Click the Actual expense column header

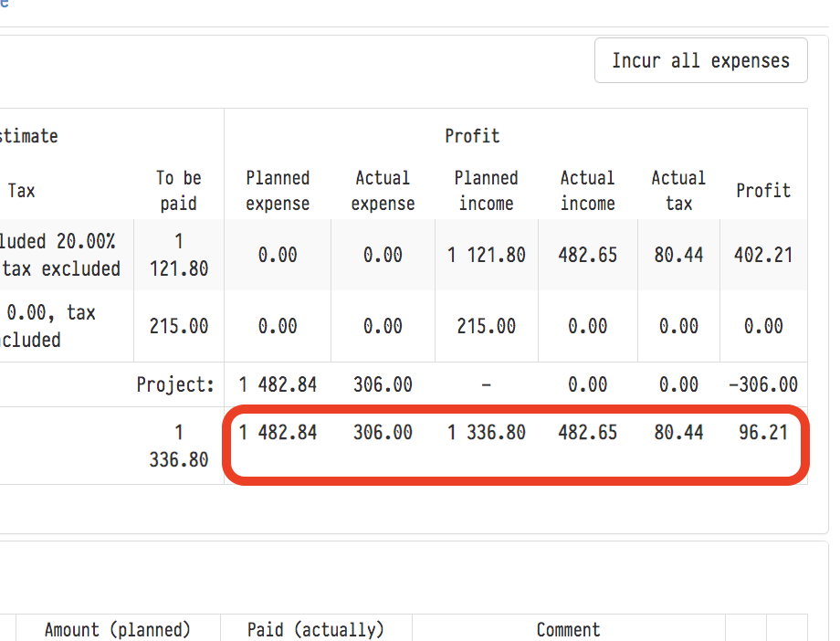(x=383, y=191)
